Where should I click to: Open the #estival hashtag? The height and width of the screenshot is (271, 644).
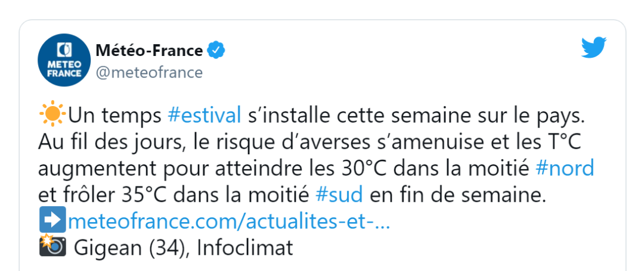(x=205, y=114)
